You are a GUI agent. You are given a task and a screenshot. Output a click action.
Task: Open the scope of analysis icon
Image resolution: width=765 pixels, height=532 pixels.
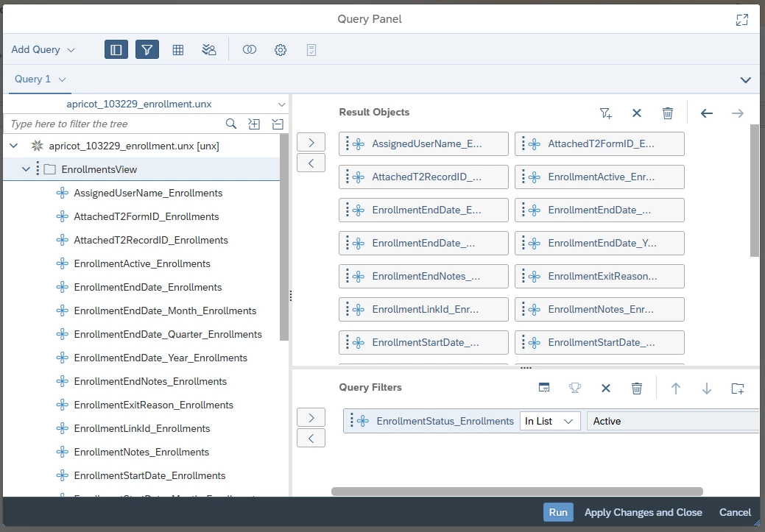tap(209, 50)
